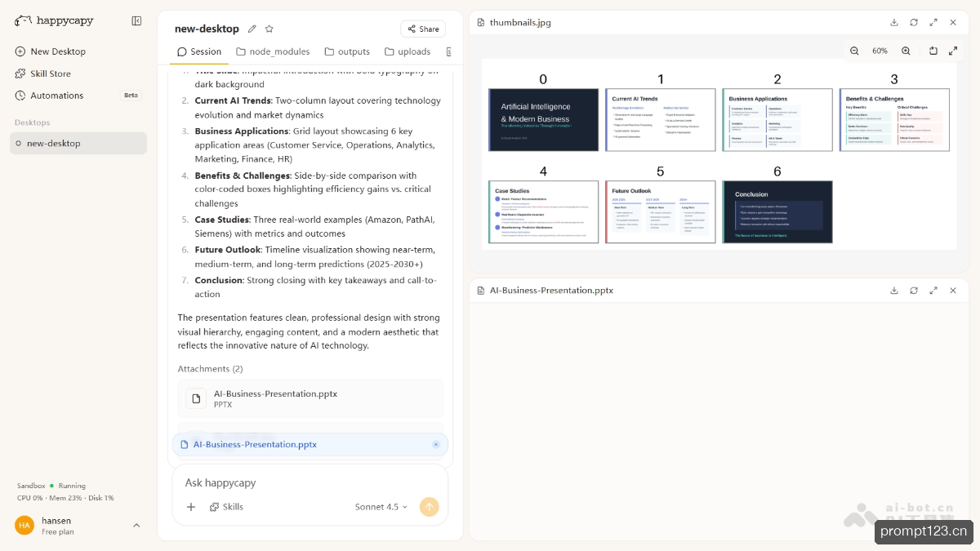Open thumbnails image in fullscreen
This screenshot has height=551, width=980.
click(x=953, y=51)
